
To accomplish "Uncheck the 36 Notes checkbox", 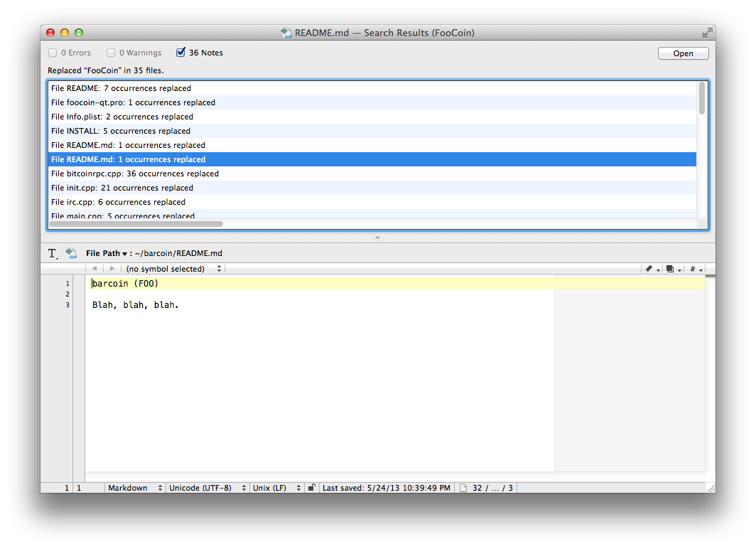I will point(180,52).
